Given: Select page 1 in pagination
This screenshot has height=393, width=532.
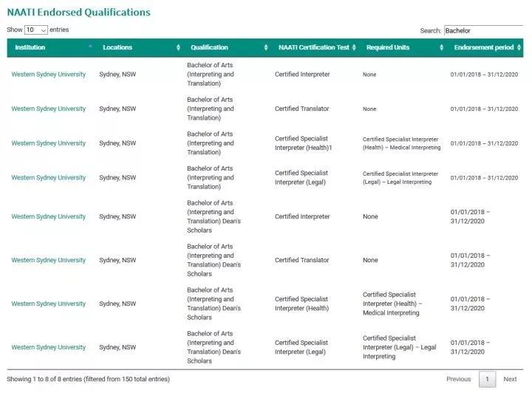Looking at the screenshot, I should pos(487,379).
